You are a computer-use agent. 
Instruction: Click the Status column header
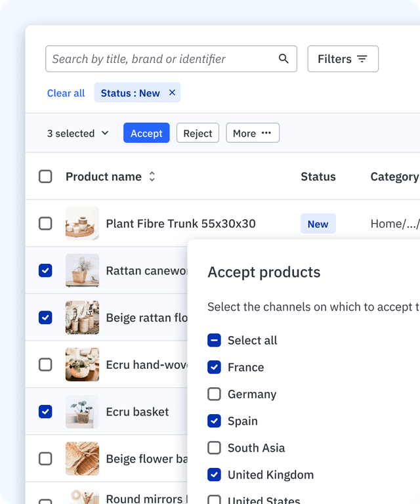click(x=318, y=177)
